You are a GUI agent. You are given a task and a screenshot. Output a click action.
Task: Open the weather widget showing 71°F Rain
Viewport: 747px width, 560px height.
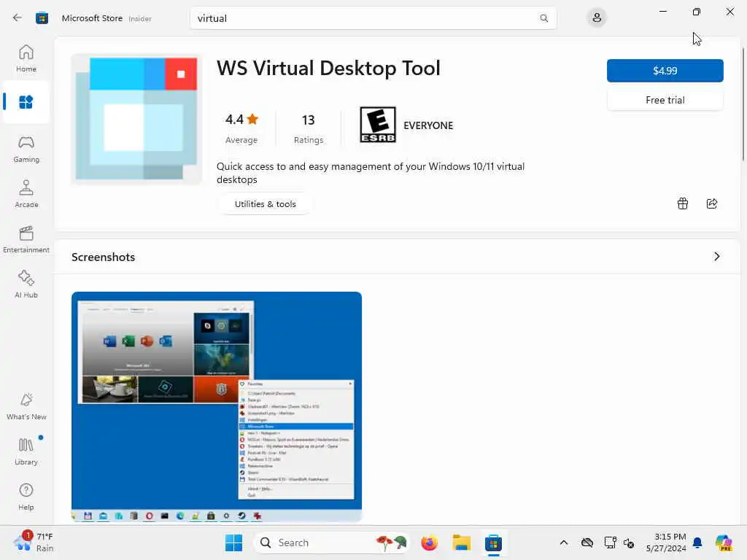[x=34, y=542]
